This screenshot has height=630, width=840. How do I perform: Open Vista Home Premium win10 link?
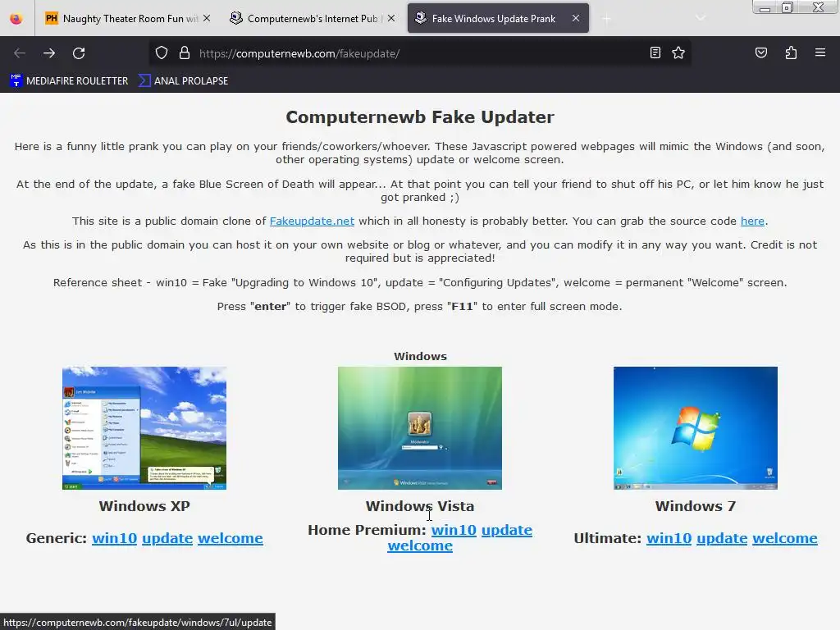point(454,530)
